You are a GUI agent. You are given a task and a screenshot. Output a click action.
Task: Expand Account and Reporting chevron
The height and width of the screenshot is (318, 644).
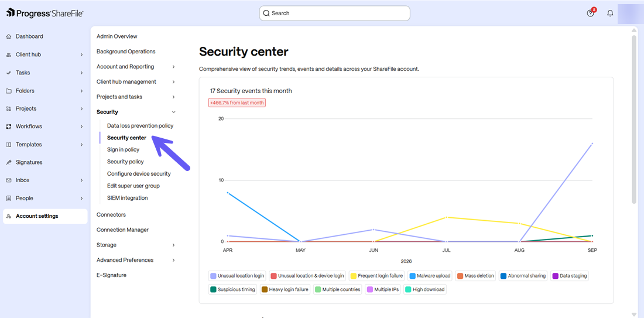point(174,67)
